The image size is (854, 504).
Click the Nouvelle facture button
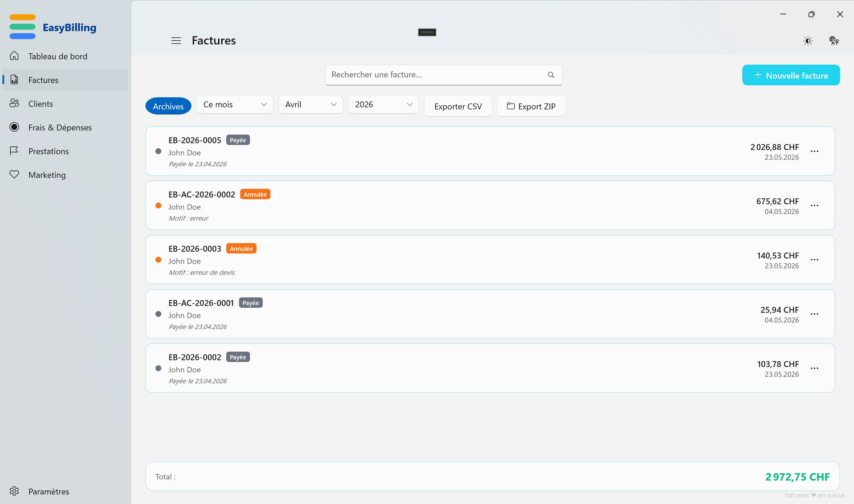(x=791, y=75)
